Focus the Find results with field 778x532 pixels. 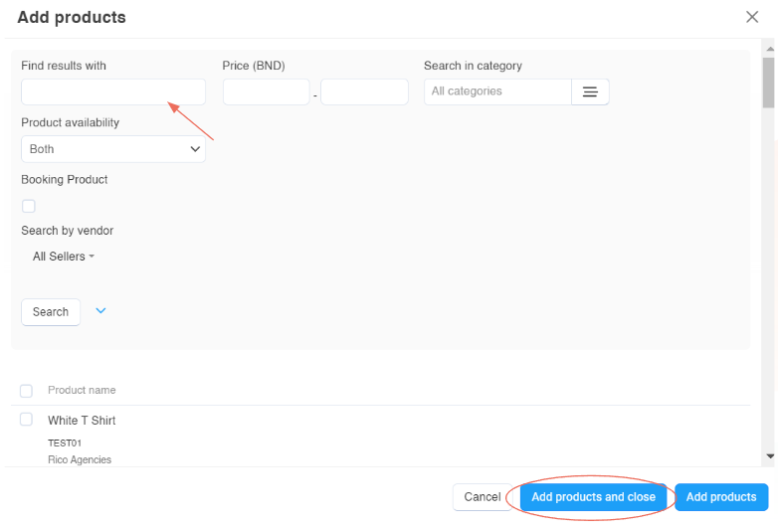click(x=113, y=92)
